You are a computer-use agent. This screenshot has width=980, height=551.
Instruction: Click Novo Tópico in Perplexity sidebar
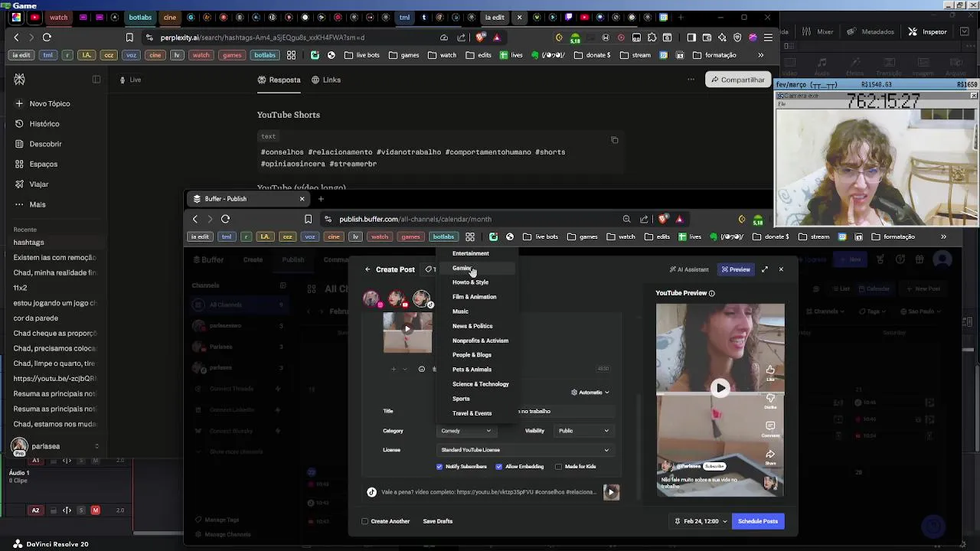click(x=43, y=103)
